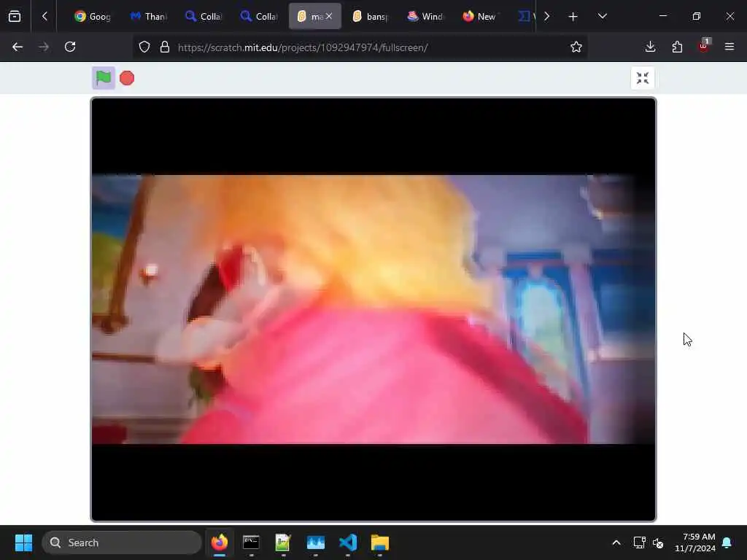The width and height of the screenshot is (747, 560).
Task: Click the URL address bar
Action: pos(362,47)
